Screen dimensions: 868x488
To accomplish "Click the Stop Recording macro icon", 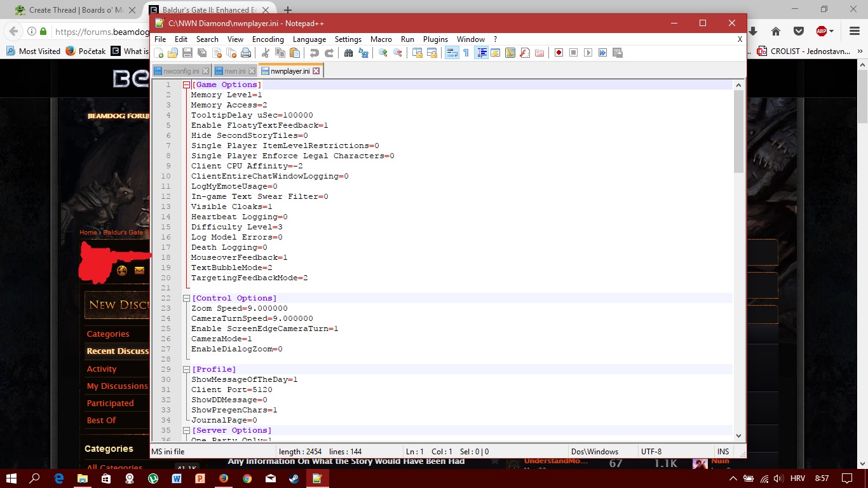I will [573, 53].
